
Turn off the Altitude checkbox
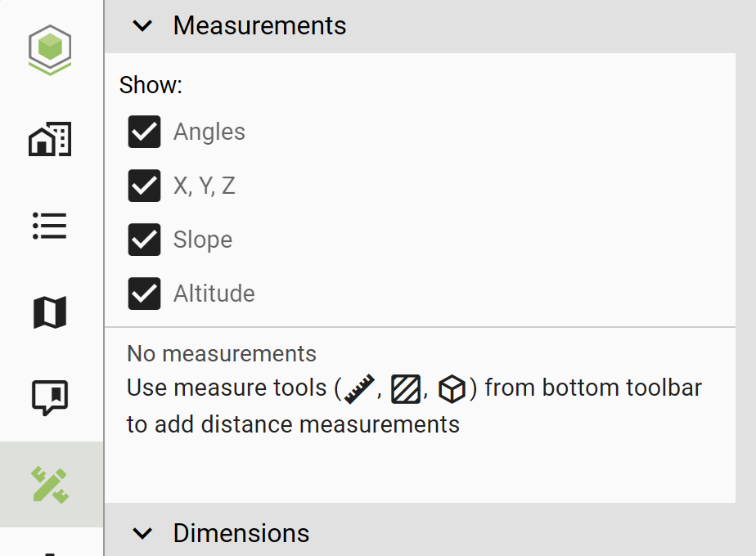coord(144,294)
